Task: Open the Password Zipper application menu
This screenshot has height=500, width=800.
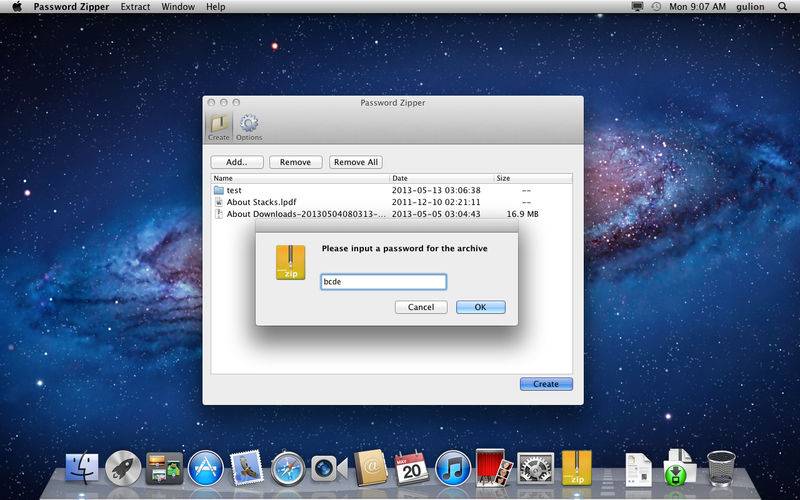Action: [71, 7]
